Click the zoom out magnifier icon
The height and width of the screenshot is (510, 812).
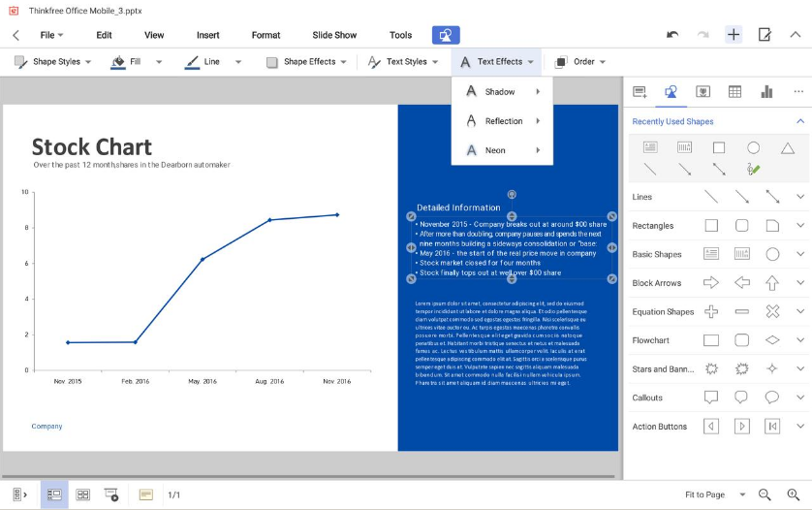click(x=765, y=494)
